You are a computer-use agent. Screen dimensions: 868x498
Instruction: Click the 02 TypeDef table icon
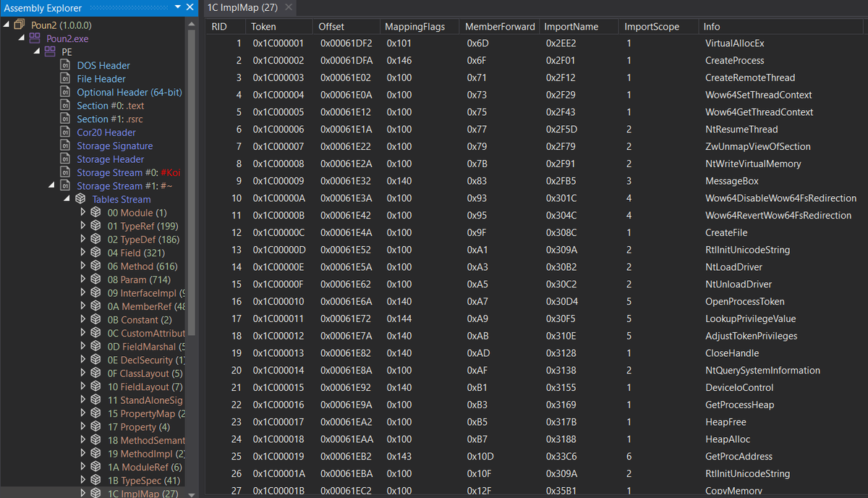click(95, 240)
